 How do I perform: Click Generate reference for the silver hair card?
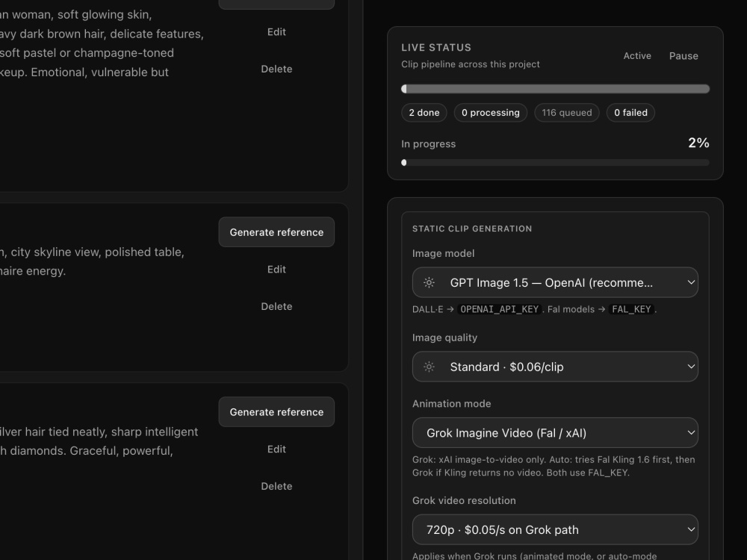coord(276,412)
